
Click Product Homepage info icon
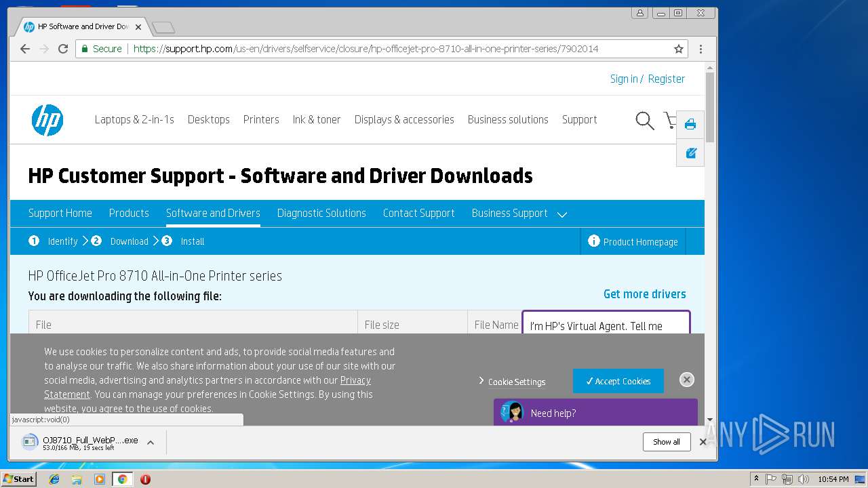(x=594, y=241)
